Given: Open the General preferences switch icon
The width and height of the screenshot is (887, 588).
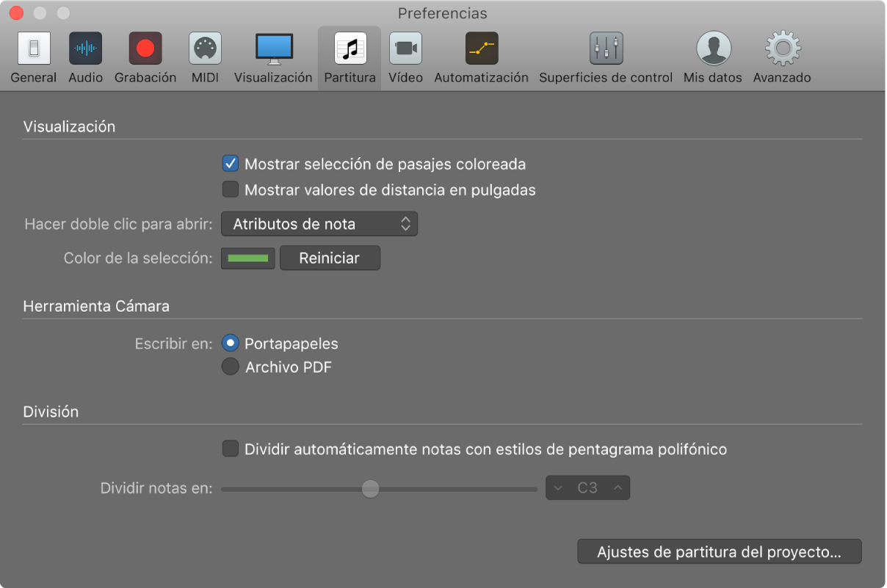Looking at the screenshot, I should point(33,49).
